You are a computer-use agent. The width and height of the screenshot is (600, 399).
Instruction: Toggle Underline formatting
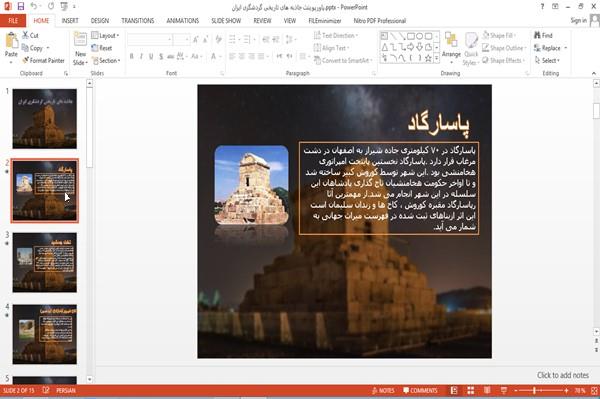coord(151,57)
